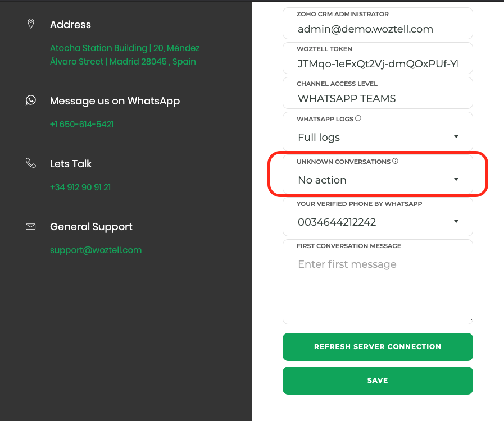Click the +34 912 90 91 21 phone link
504x421 pixels.
(x=80, y=187)
